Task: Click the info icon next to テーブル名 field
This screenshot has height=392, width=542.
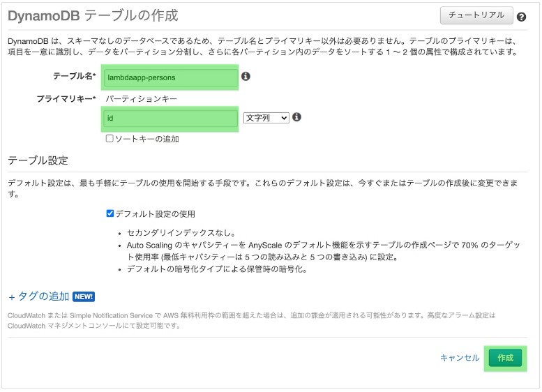Action: pos(246,77)
